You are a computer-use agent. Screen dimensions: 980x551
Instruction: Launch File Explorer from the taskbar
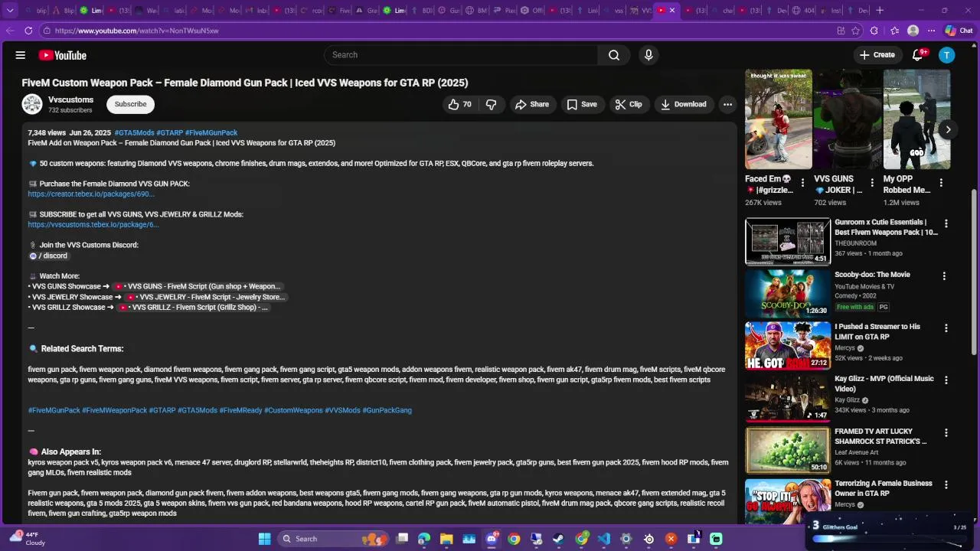point(446,539)
